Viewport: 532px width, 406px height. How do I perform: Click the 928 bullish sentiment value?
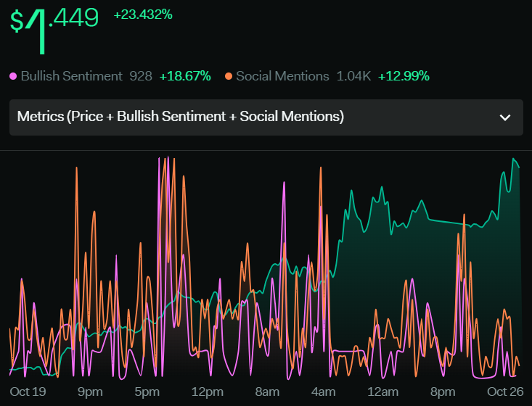(141, 76)
